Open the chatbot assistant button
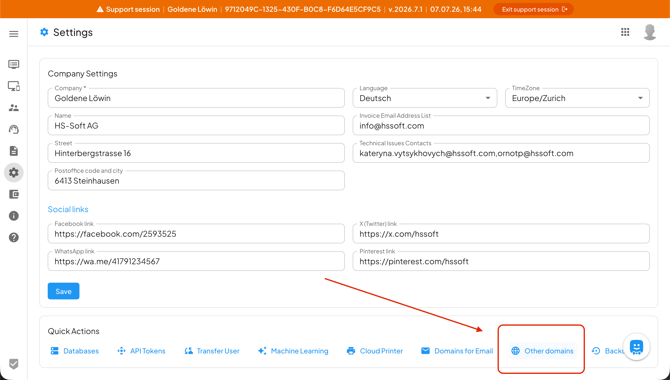 point(636,347)
